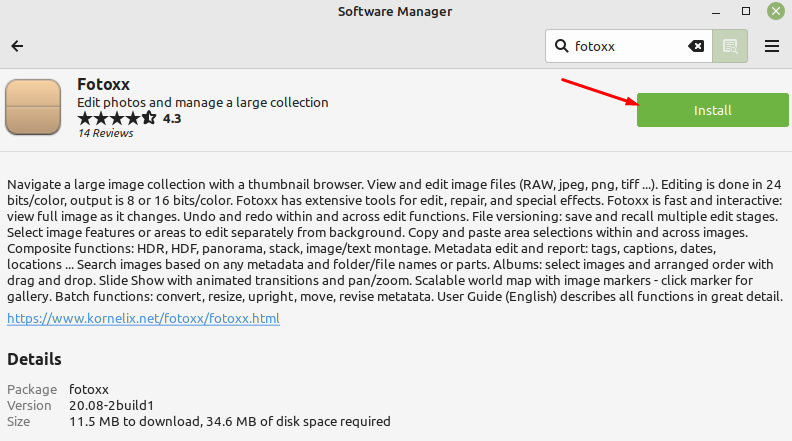Toggle search in package descriptions
Image resolution: width=792 pixels, height=441 pixels.
click(x=730, y=46)
